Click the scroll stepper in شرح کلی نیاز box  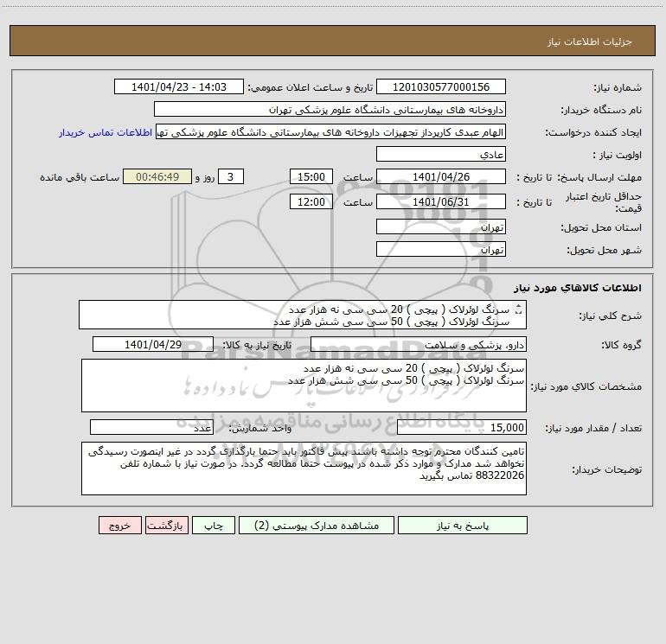tap(518, 309)
